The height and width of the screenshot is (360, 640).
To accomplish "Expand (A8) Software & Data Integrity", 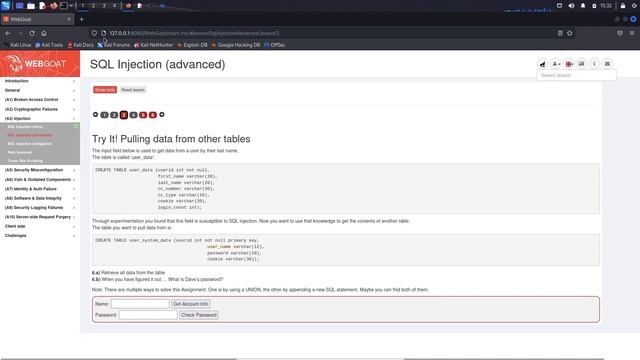I will tap(40, 198).
